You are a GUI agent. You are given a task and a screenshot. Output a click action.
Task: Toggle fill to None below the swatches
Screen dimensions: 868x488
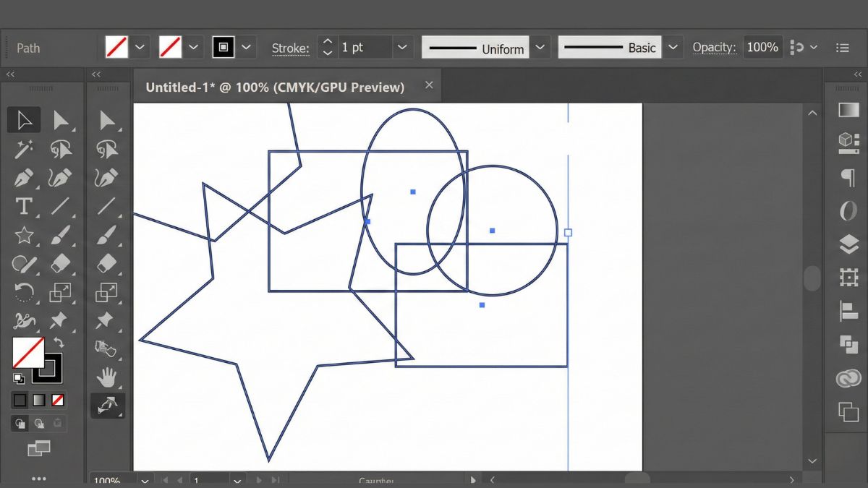(x=58, y=400)
